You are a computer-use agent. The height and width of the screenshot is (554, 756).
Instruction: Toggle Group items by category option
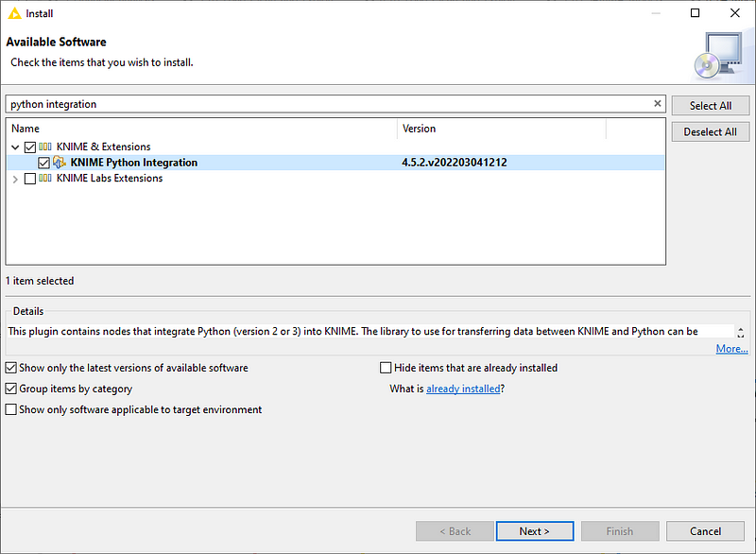[x=11, y=389]
